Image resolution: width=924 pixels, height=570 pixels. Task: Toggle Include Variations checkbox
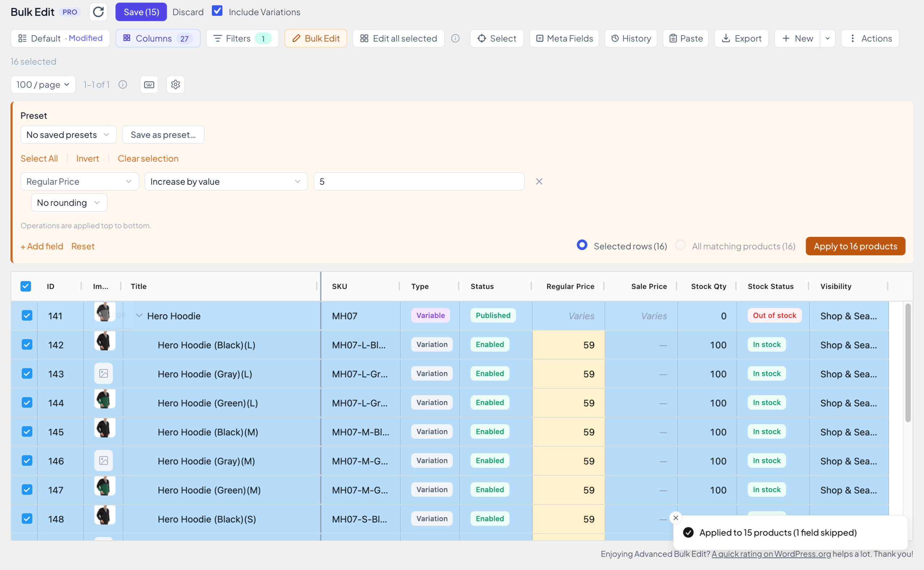pos(217,11)
